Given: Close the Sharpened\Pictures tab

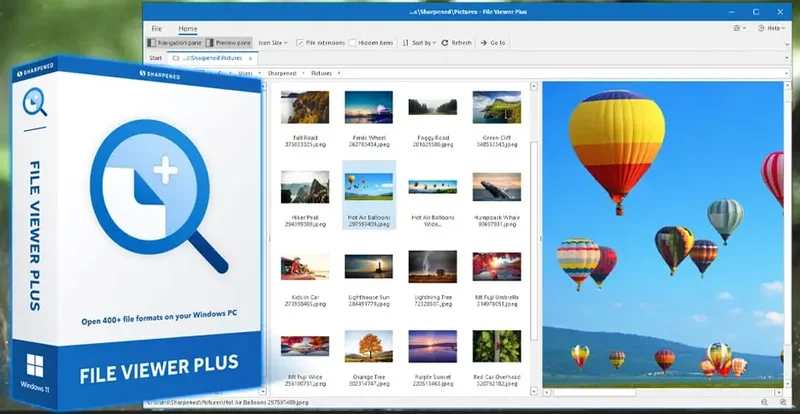Looking at the screenshot, I should 250,59.
